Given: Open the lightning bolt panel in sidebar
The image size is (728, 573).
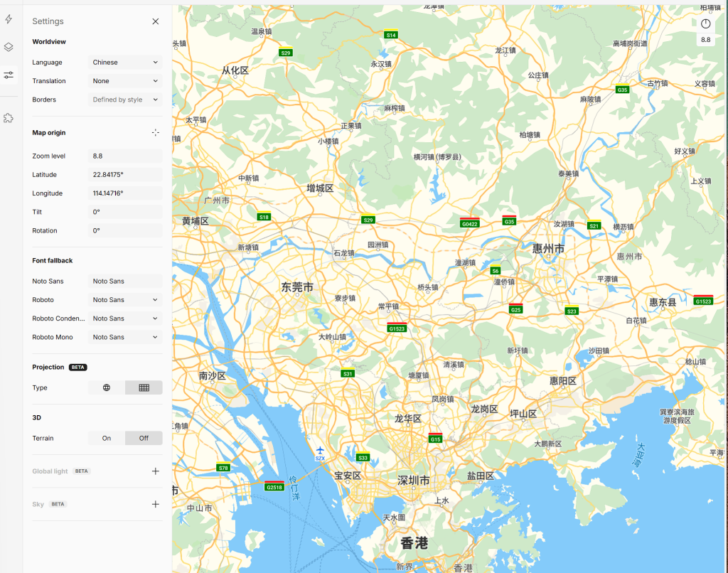Looking at the screenshot, I should click(9, 20).
